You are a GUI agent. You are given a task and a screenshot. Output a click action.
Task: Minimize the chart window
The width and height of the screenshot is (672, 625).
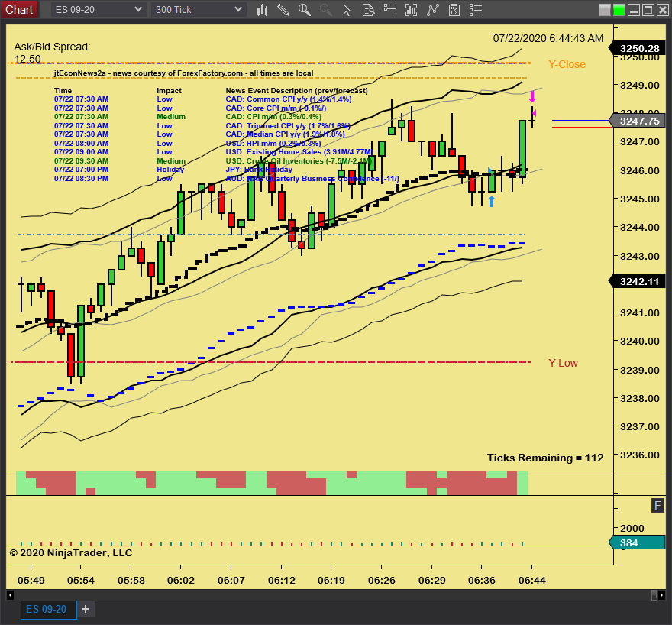(634, 10)
